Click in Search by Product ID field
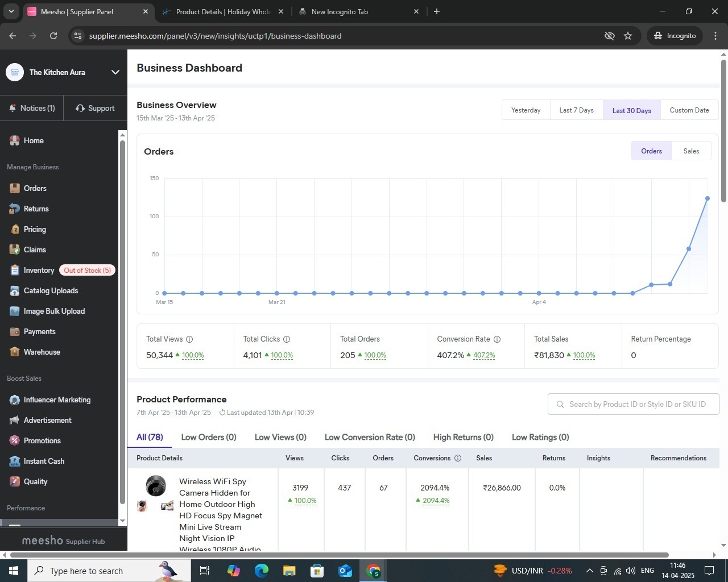Viewport: 728px width, 582px height. point(634,404)
